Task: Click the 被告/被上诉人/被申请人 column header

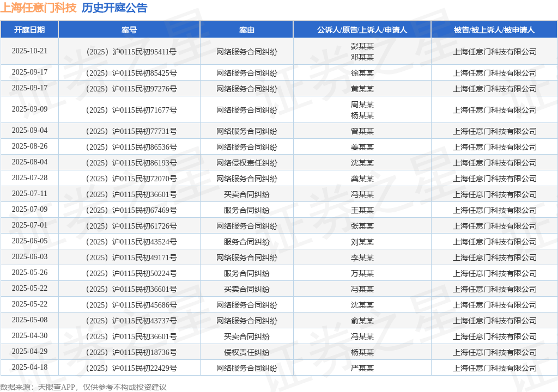Action: click(494, 30)
